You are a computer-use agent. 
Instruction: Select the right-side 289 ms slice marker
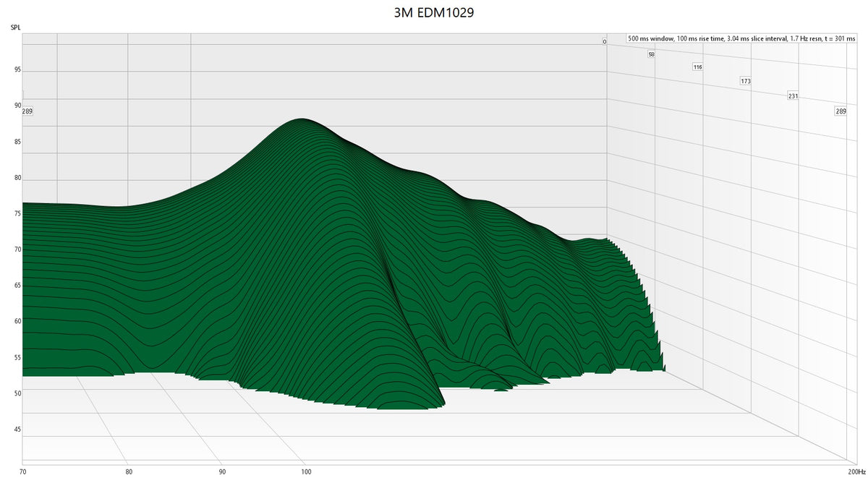point(840,111)
